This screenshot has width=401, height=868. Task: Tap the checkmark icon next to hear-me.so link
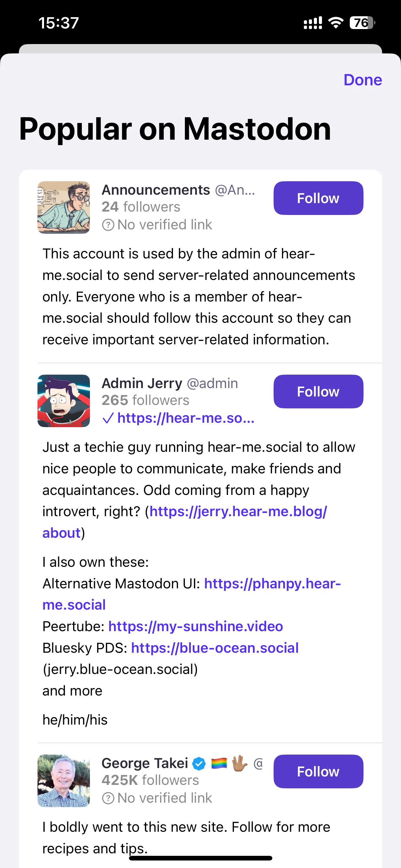pos(108,418)
